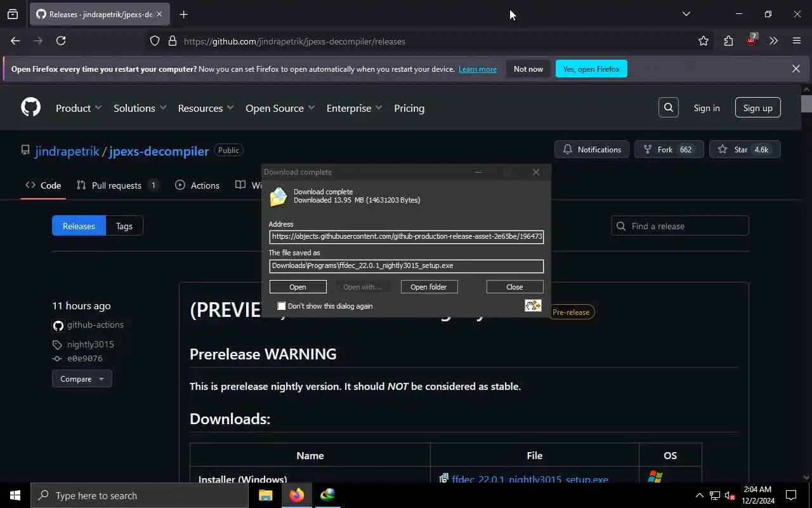812x508 pixels.
Task: Open the jpexs-decompiler repository link
Action: (x=159, y=151)
